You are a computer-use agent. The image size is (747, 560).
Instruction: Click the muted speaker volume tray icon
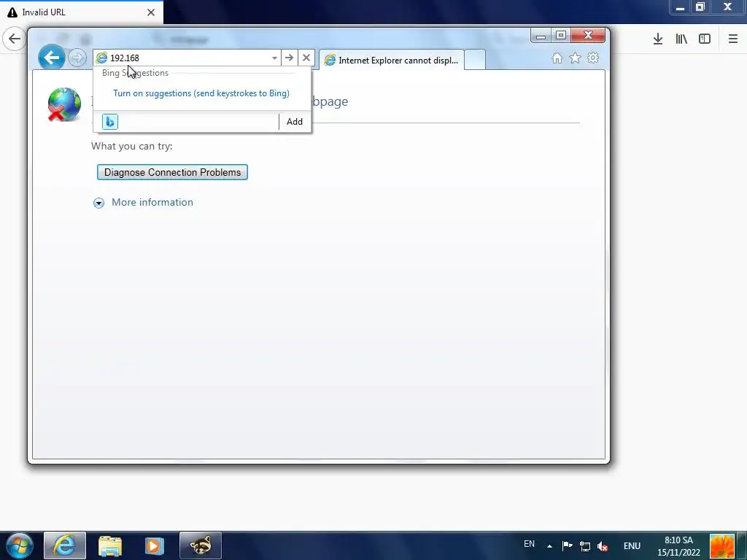[x=603, y=547]
